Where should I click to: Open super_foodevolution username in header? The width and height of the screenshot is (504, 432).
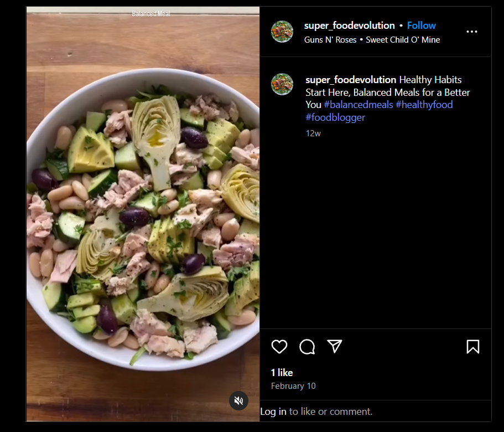click(349, 25)
